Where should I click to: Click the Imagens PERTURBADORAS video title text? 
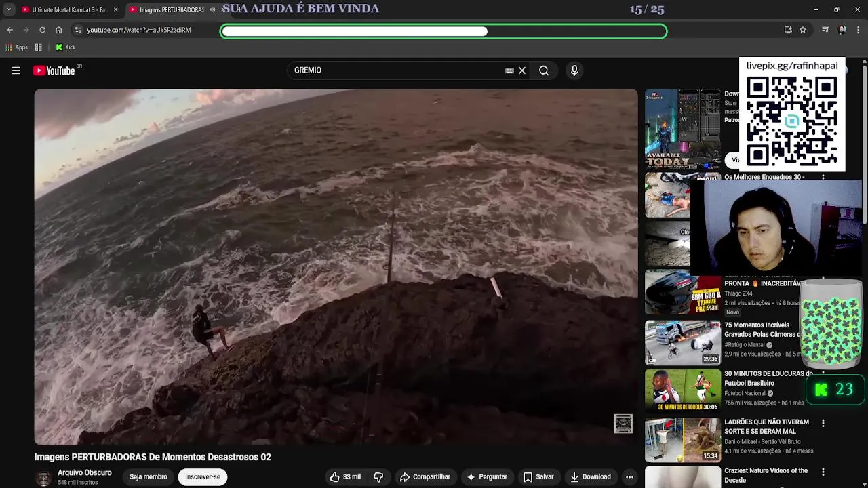[x=153, y=457]
